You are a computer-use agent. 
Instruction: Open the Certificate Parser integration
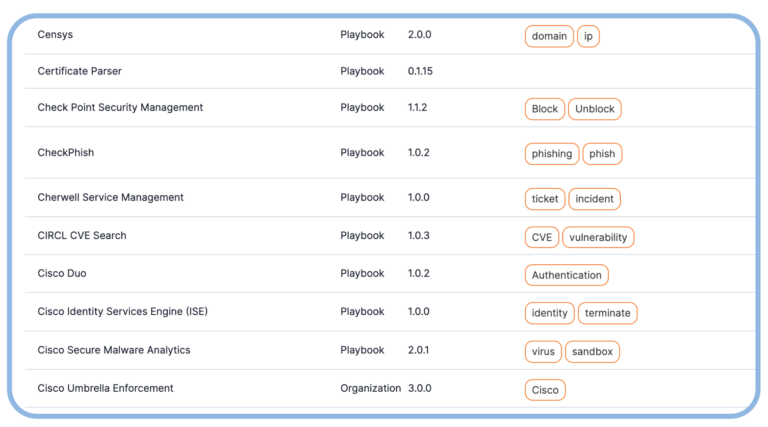pyautogui.click(x=79, y=71)
